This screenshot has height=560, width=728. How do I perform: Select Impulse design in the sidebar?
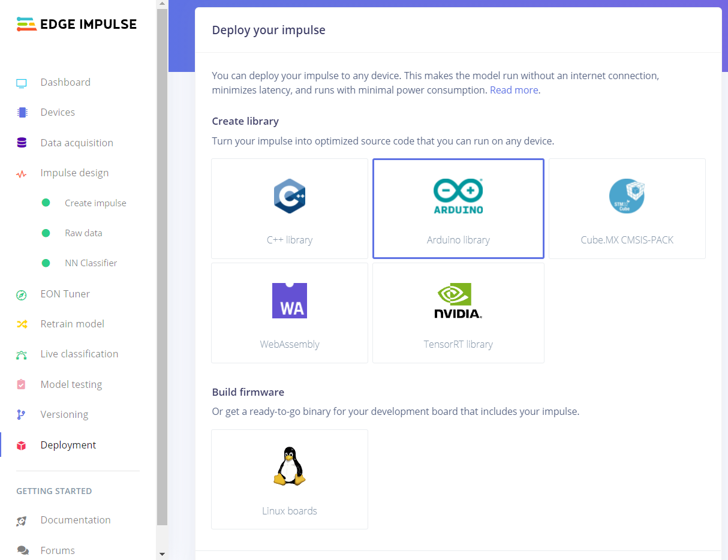pyautogui.click(x=74, y=173)
